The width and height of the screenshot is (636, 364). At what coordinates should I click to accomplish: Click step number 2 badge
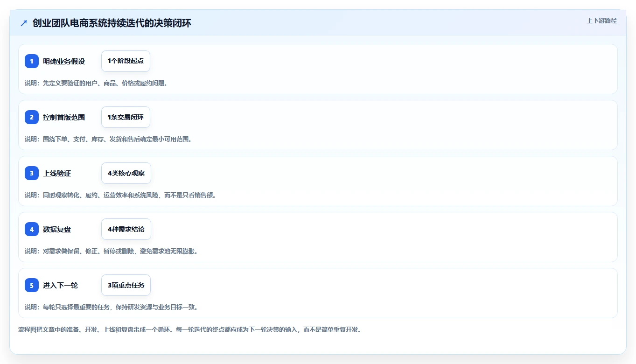coord(32,117)
